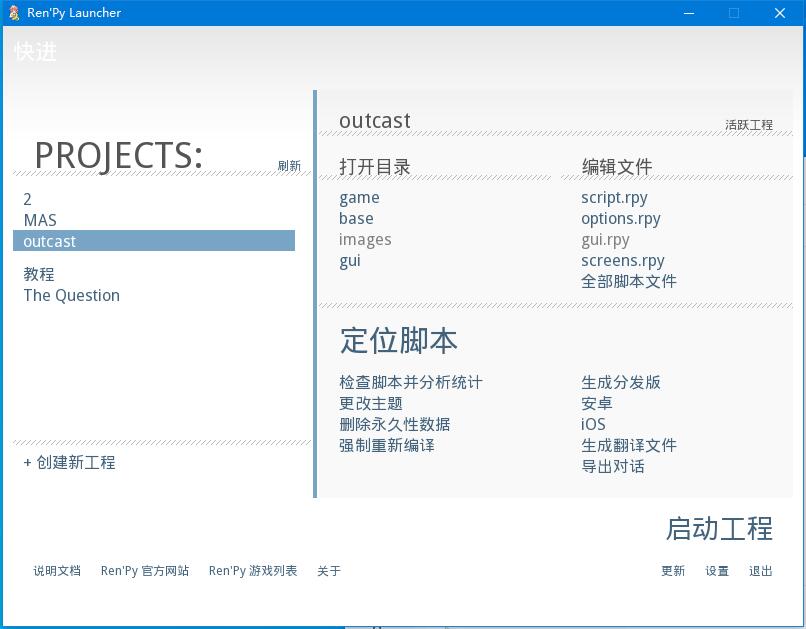
Task: Select the outcast project
Action: 154,241
